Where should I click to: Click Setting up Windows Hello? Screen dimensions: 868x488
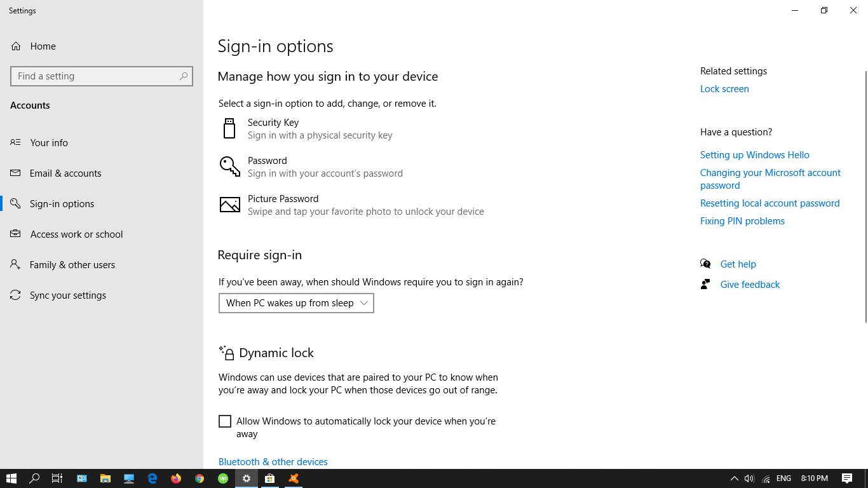click(755, 154)
